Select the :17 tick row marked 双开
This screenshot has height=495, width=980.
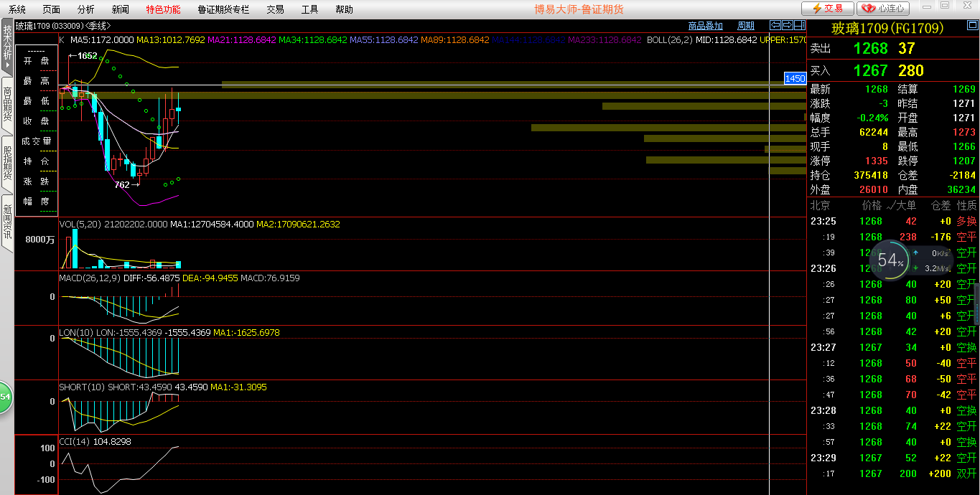point(893,473)
